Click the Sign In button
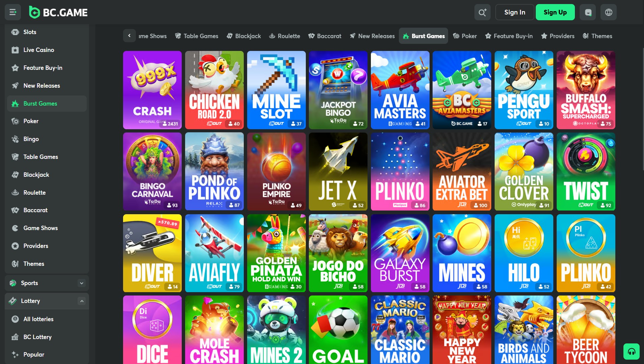Viewport: 644px width, 364px height. (514, 12)
